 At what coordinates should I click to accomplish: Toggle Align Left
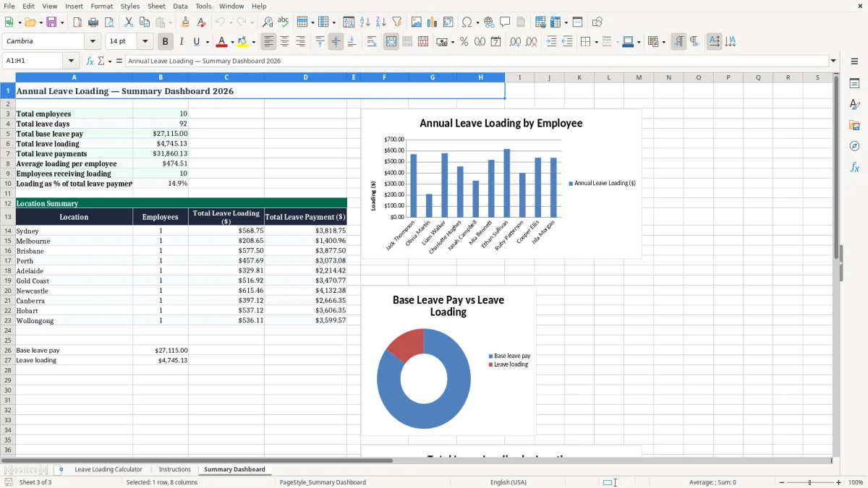tap(269, 42)
